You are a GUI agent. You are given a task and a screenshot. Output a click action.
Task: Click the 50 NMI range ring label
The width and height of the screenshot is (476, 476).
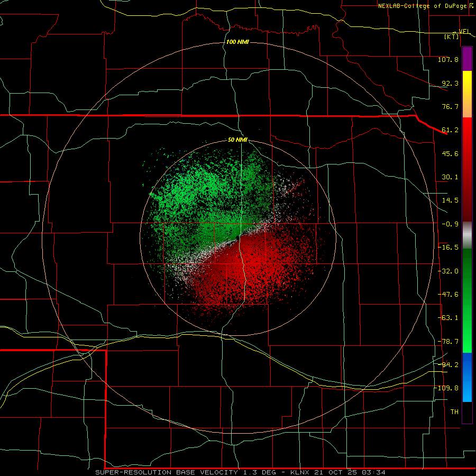(237, 140)
